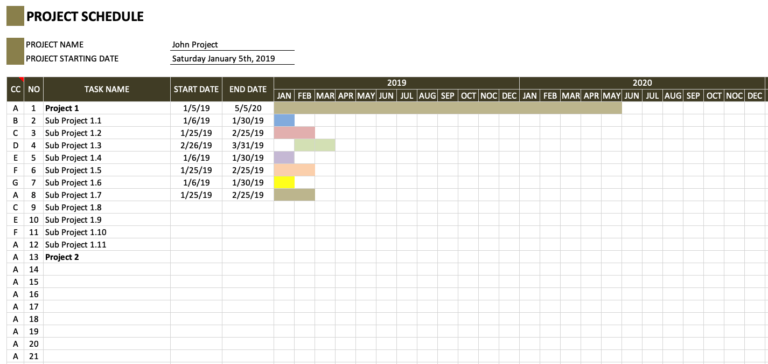Select the Sub Project 1.4 cell
This screenshot has height=364, width=768.
tap(107, 158)
